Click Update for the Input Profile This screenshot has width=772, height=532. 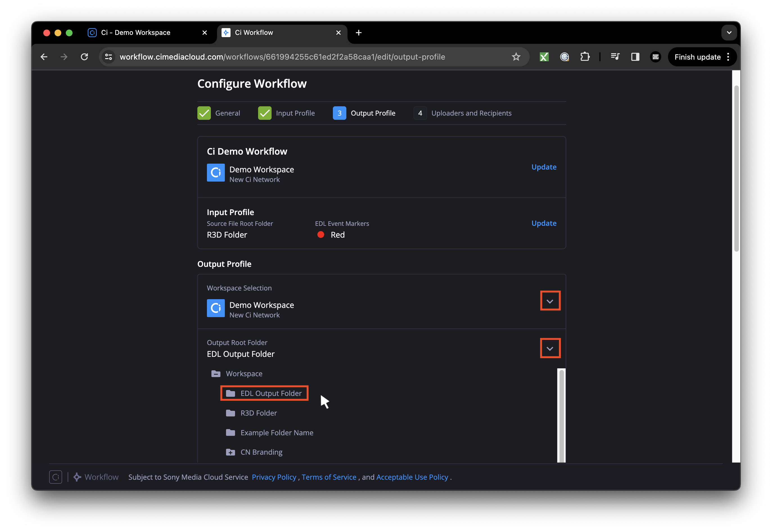coord(544,223)
